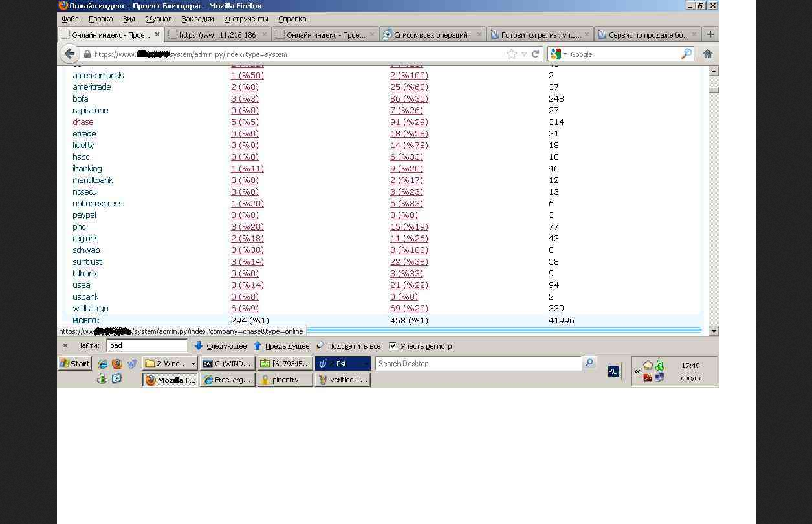Bookmark this page with the star icon
Image resolution: width=812 pixels, height=524 pixels.
[512, 54]
